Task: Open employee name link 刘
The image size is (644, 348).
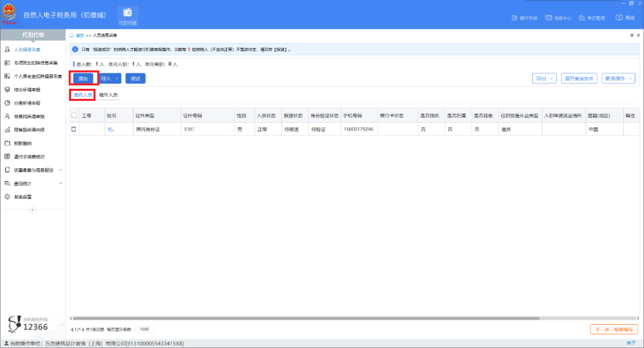Action: pos(110,129)
